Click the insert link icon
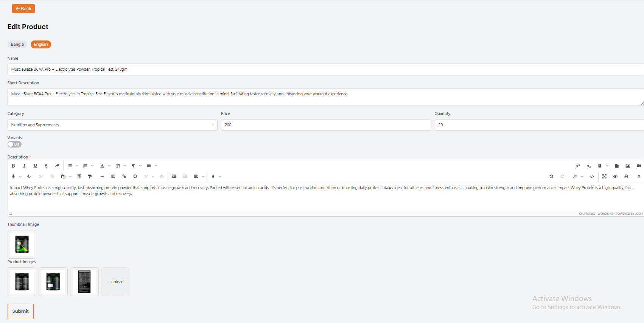644x323 pixels. [x=124, y=176]
